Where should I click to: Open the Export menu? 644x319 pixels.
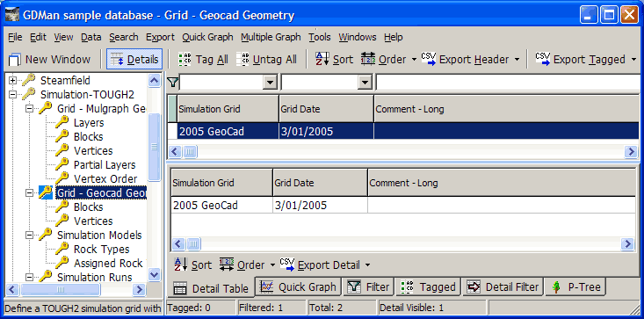point(160,37)
